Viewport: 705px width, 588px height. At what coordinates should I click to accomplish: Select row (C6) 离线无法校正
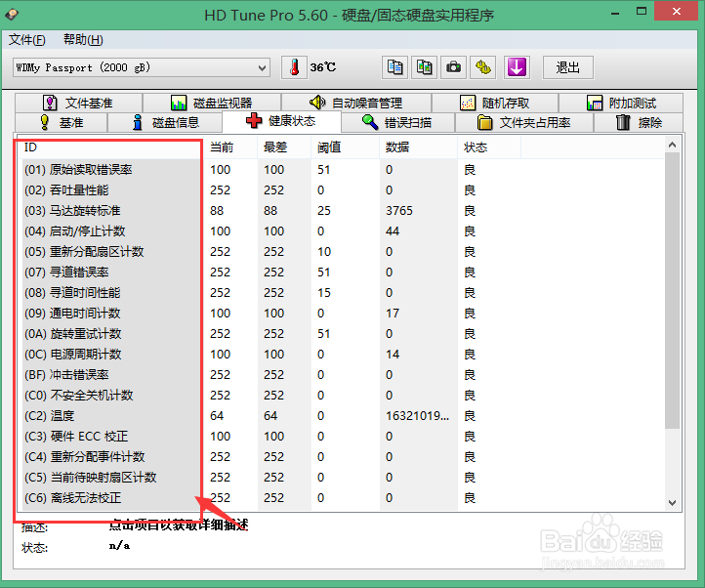click(341, 498)
